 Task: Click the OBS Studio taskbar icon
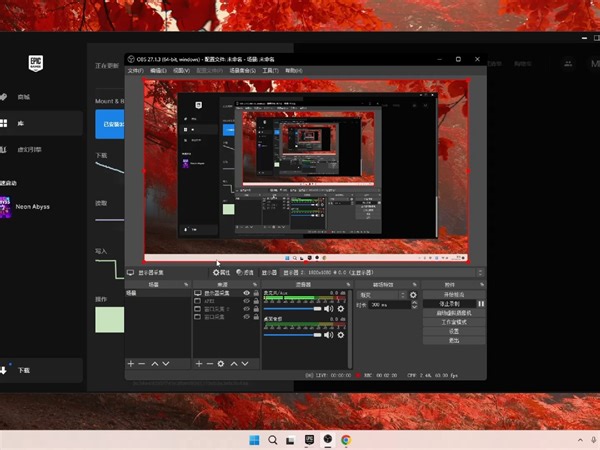coord(328,439)
